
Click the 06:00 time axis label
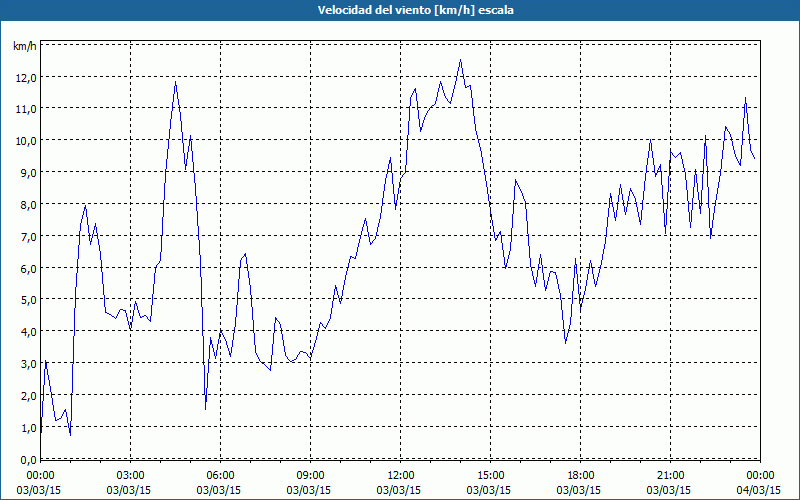click(220, 476)
